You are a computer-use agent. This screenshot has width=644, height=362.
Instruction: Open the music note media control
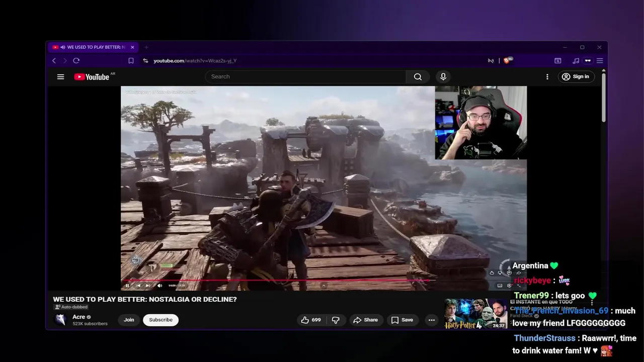click(x=576, y=61)
